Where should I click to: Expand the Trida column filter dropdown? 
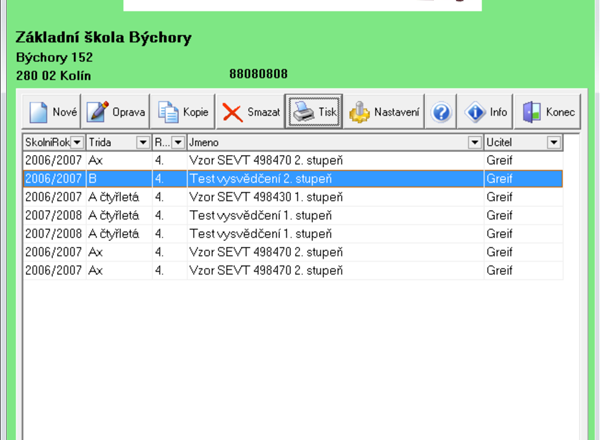(143, 143)
